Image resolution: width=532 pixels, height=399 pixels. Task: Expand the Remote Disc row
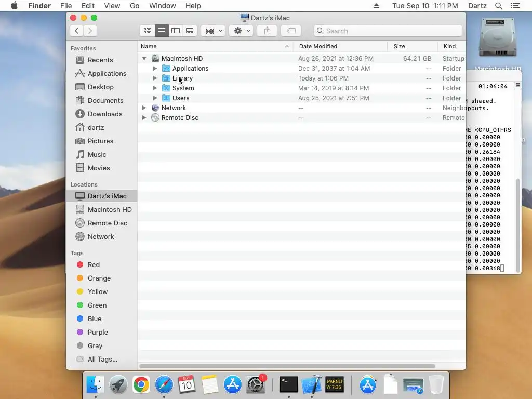point(144,117)
